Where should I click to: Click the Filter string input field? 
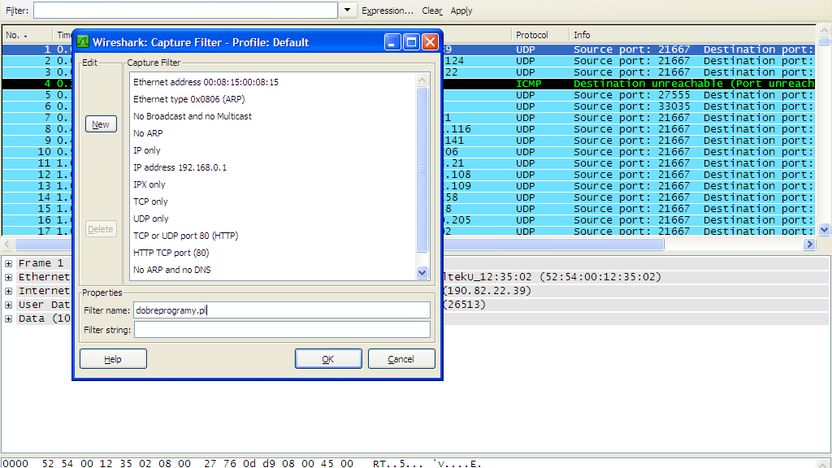[x=282, y=330]
